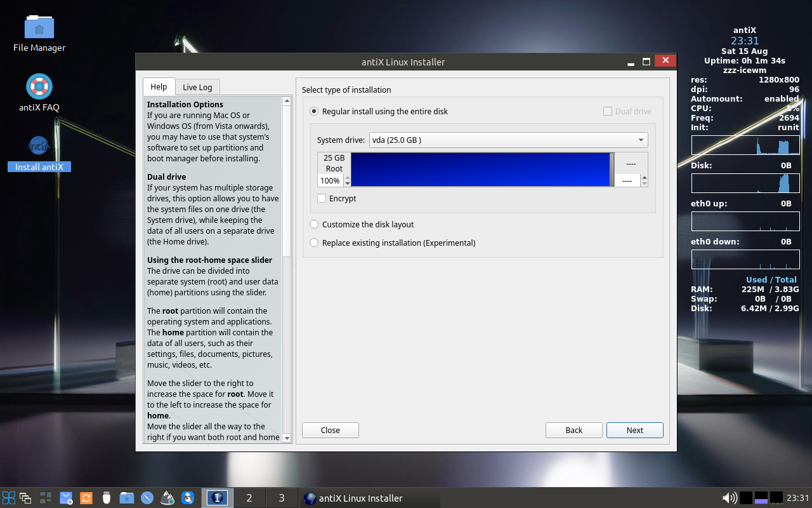Click the Close button in installer

[x=331, y=430]
